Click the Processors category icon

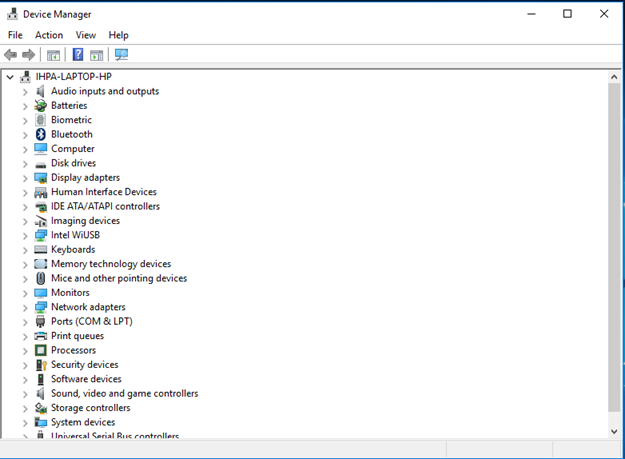pyautogui.click(x=41, y=350)
